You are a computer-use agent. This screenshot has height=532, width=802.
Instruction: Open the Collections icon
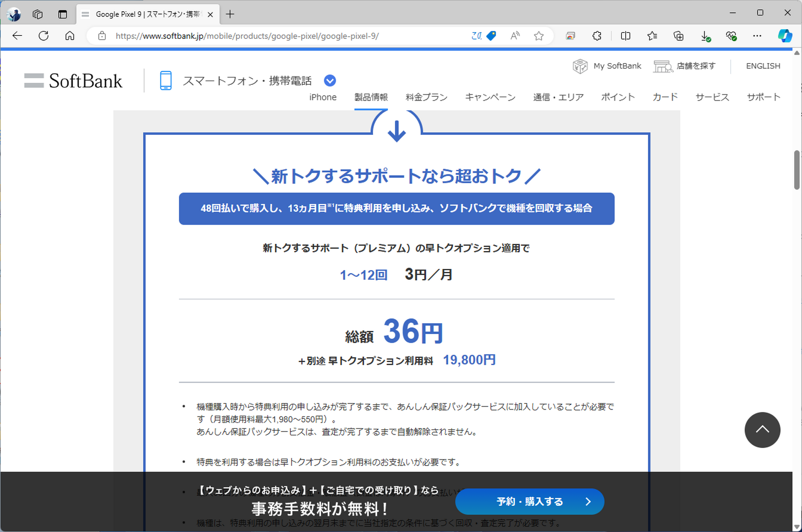tap(679, 36)
